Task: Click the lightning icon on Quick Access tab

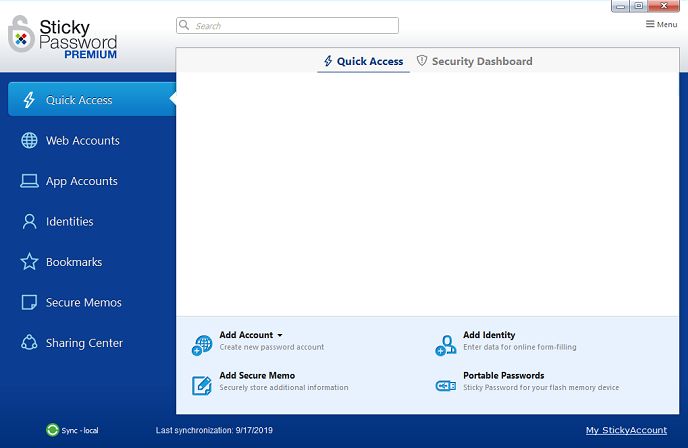Action: [x=328, y=61]
